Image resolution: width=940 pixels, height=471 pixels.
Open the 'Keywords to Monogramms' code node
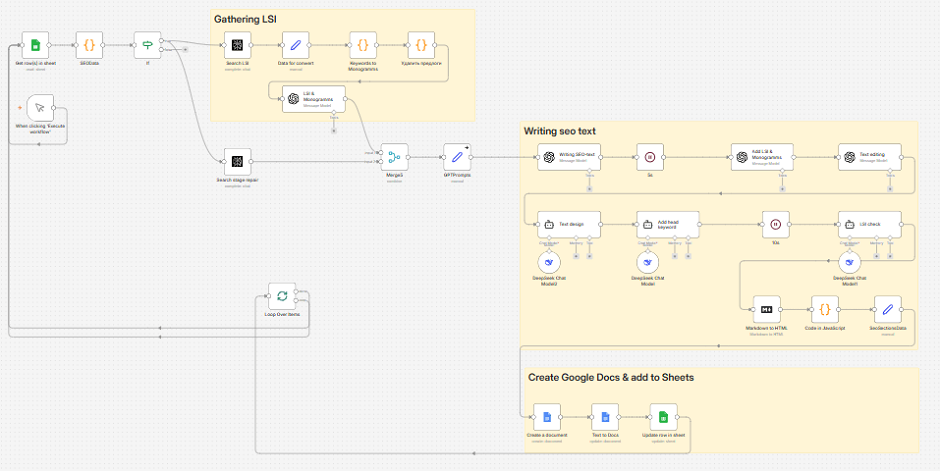click(363, 45)
